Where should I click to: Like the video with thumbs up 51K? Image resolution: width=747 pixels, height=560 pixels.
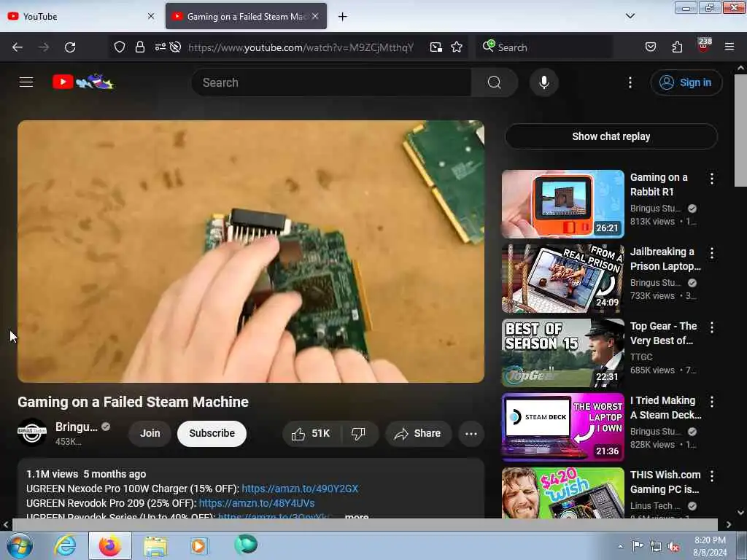[x=311, y=433]
